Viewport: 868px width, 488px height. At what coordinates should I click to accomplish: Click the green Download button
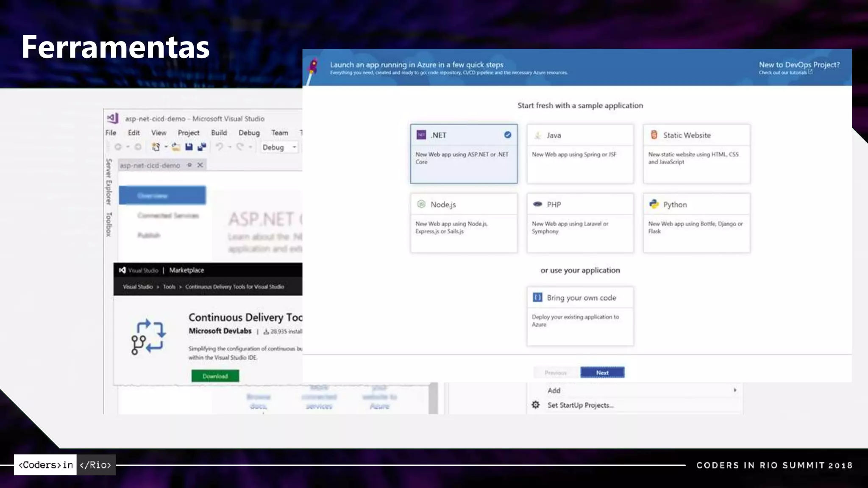215,376
